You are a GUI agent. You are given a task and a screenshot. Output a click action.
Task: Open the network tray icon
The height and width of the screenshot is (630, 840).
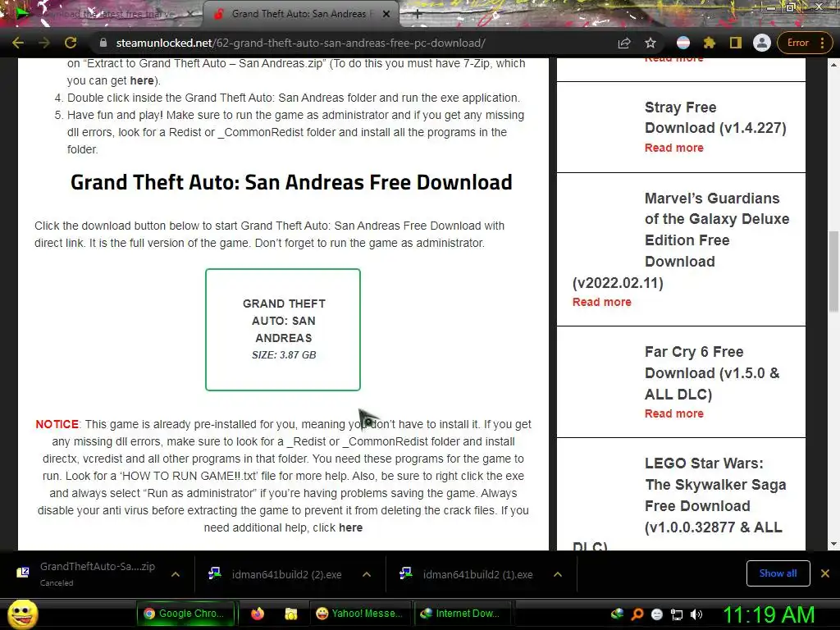tap(677, 614)
